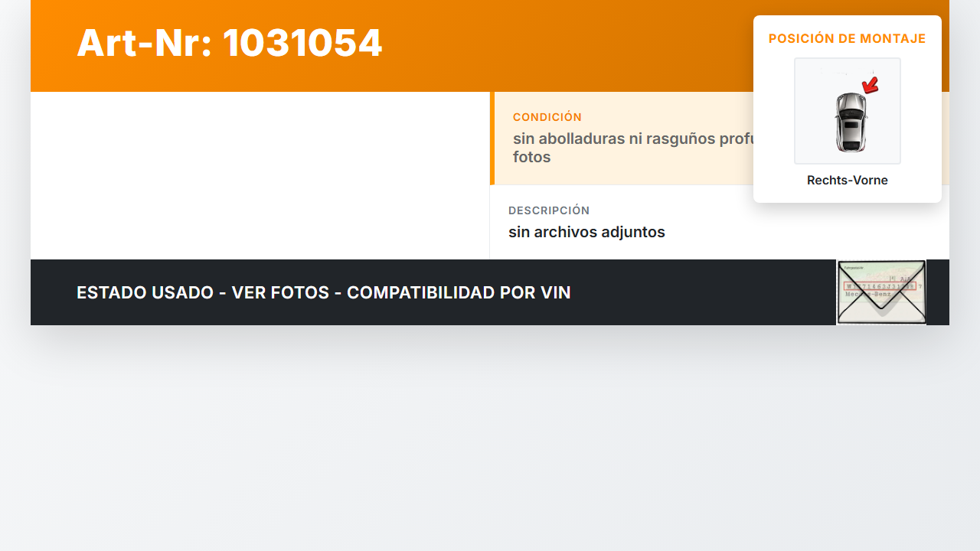
Task: Click the empty white product image area
Action: (260, 175)
